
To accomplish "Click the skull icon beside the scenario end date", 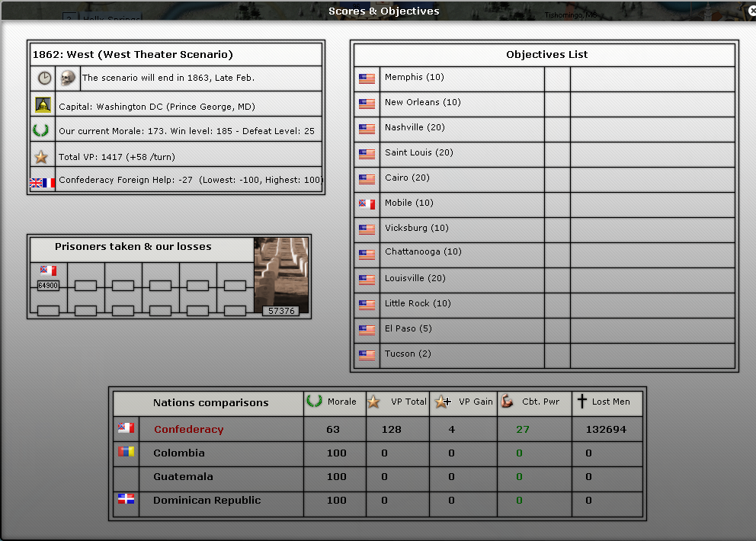I will point(68,78).
